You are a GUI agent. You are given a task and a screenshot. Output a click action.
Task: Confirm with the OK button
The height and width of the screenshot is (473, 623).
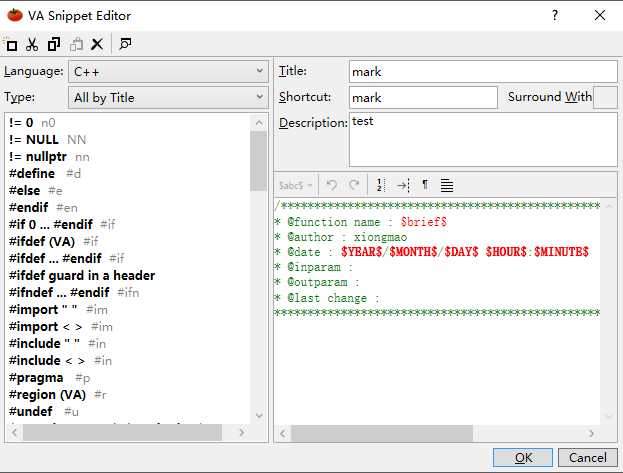point(523,457)
